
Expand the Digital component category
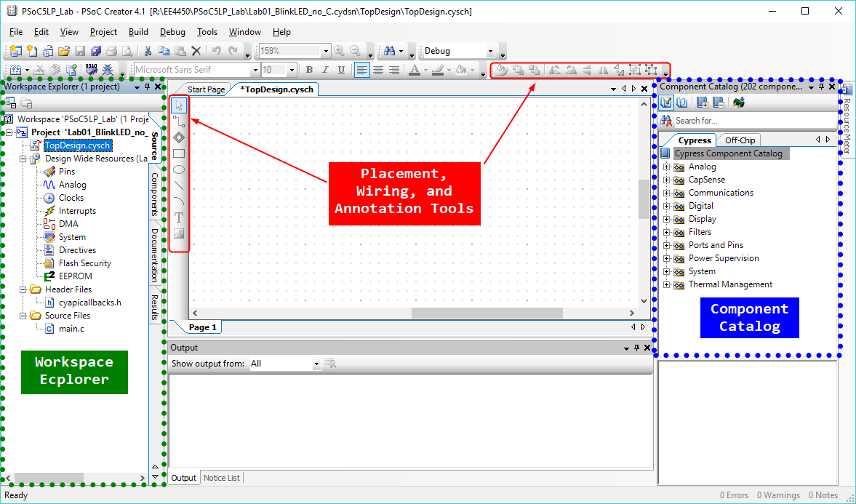(667, 206)
